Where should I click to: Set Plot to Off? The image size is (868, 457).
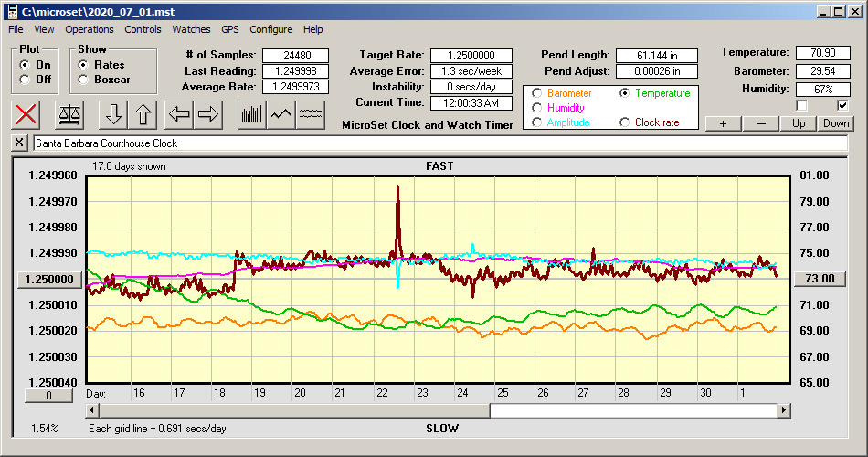point(25,80)
